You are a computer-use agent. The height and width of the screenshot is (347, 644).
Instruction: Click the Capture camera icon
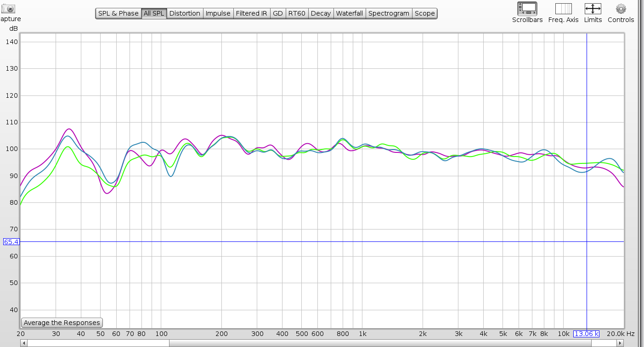pos(8,8)
